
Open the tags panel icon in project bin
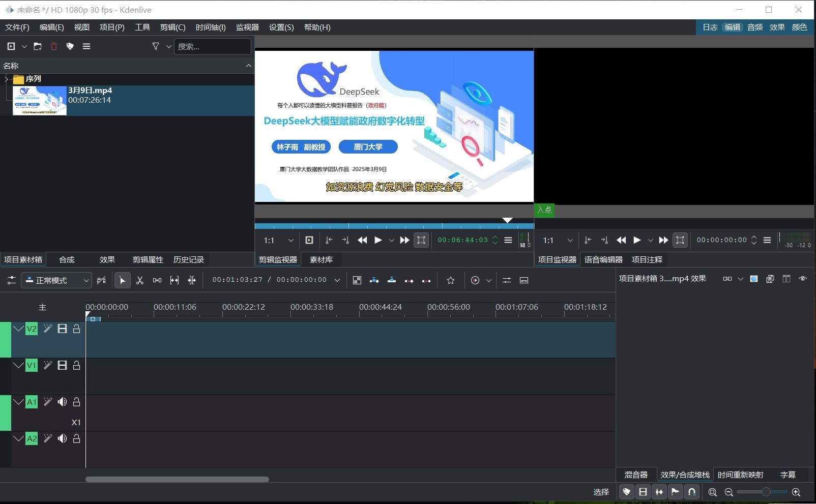click(70, 46)
